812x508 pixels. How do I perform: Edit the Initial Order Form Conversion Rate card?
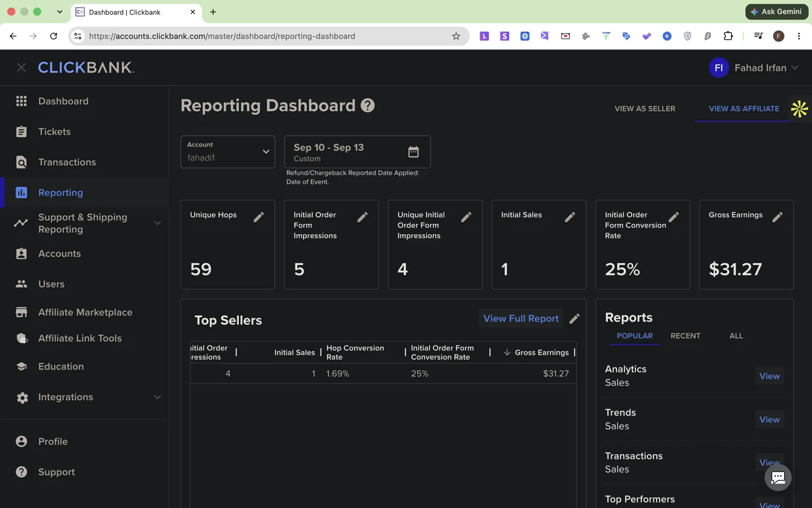tap(673, 217)
